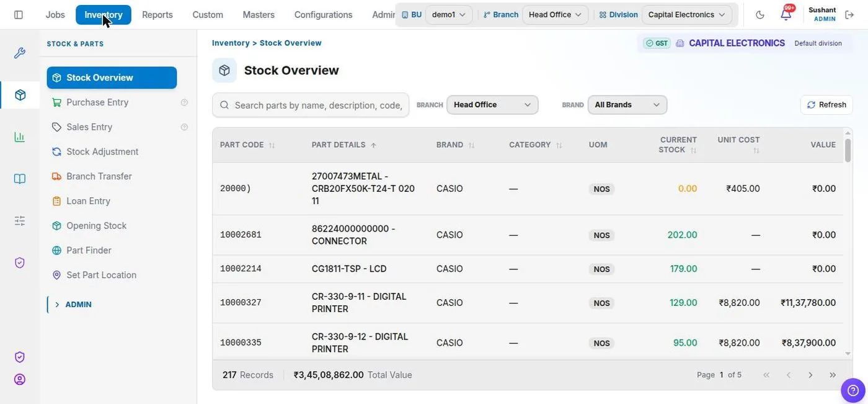868x404 pixels.
Task: Open the Jobs top menu
Action: [55, 15]
